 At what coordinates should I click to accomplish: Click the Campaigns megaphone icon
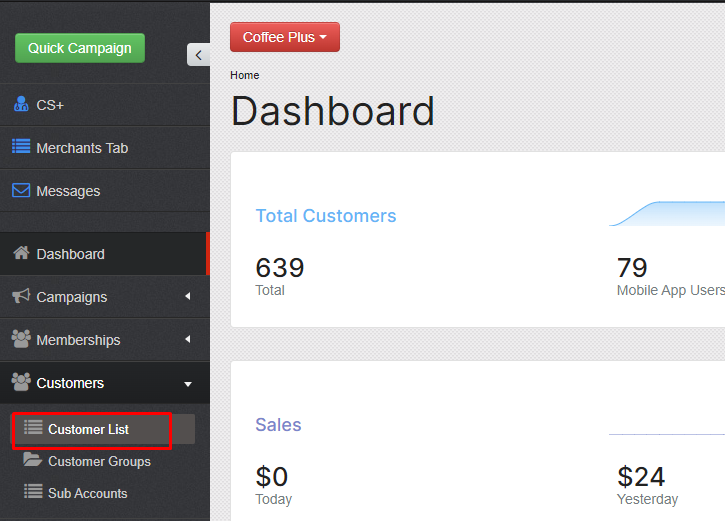click(21, 296)
